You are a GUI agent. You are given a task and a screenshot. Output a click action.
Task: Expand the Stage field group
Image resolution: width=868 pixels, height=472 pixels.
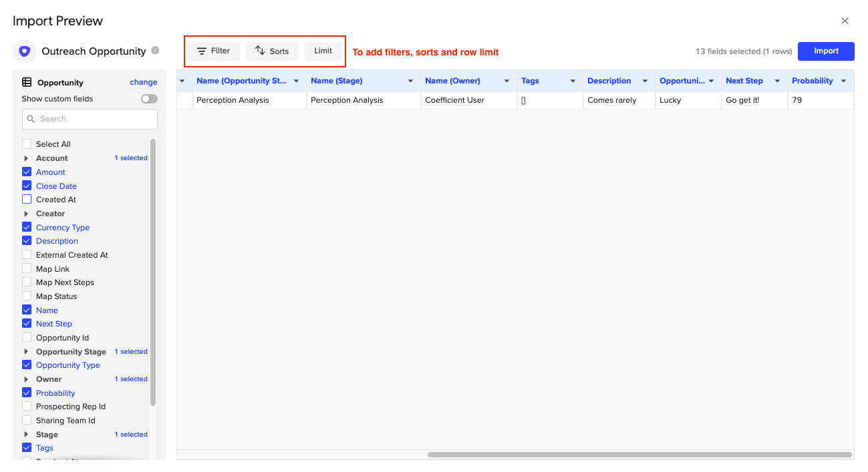26,435
